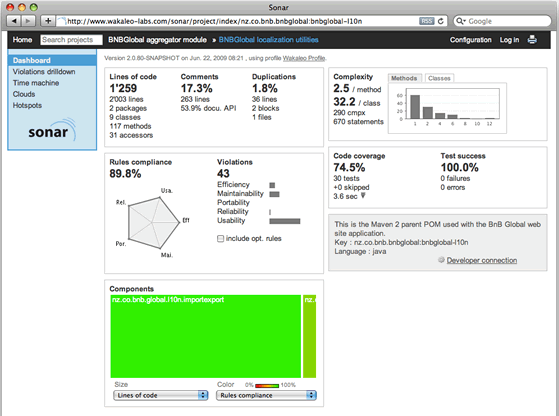The height and width of the screenshot is (416, 559).
Task: Click the Violations count 43
Action: click(x=223, y=174)
